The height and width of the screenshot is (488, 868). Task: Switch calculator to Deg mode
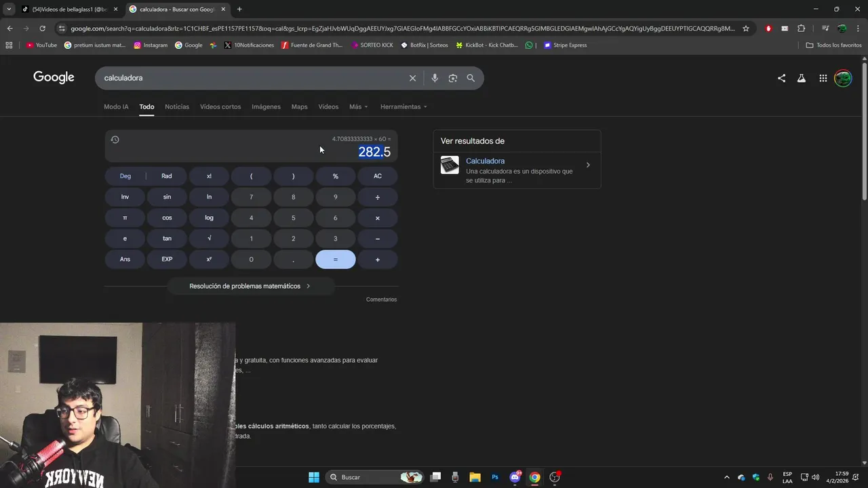click(125, 176)
